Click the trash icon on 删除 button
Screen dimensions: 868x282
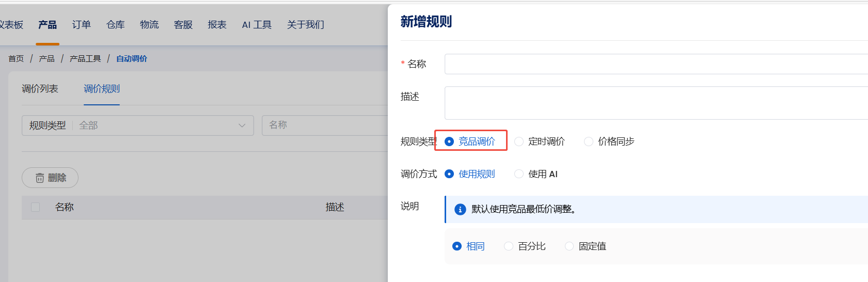coord(40,178)
